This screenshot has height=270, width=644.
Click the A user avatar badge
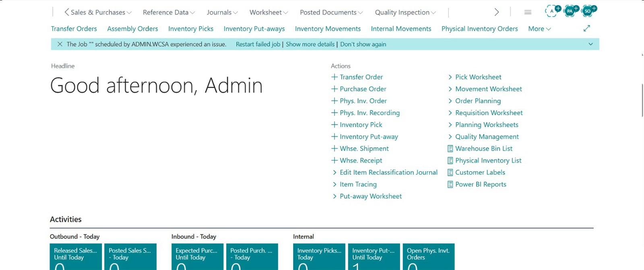pos(552,11)
